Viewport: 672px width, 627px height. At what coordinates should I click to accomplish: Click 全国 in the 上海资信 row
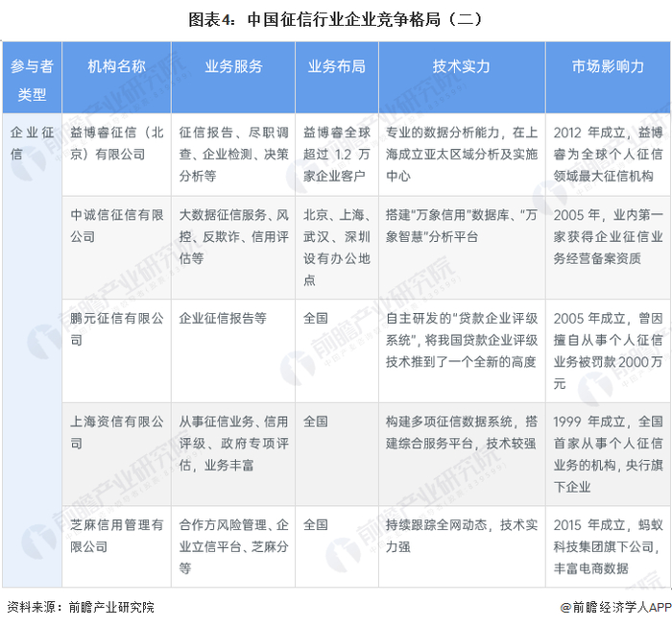337,454
